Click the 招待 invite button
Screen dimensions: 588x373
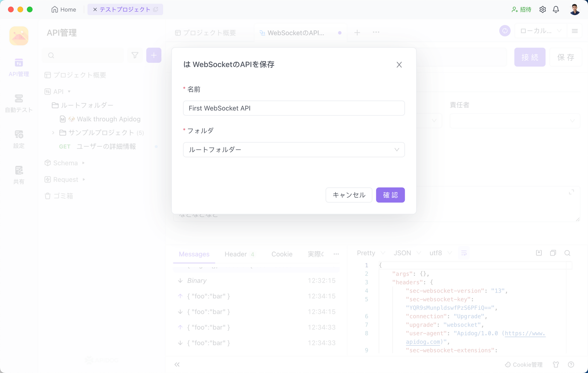coord(521,9)
